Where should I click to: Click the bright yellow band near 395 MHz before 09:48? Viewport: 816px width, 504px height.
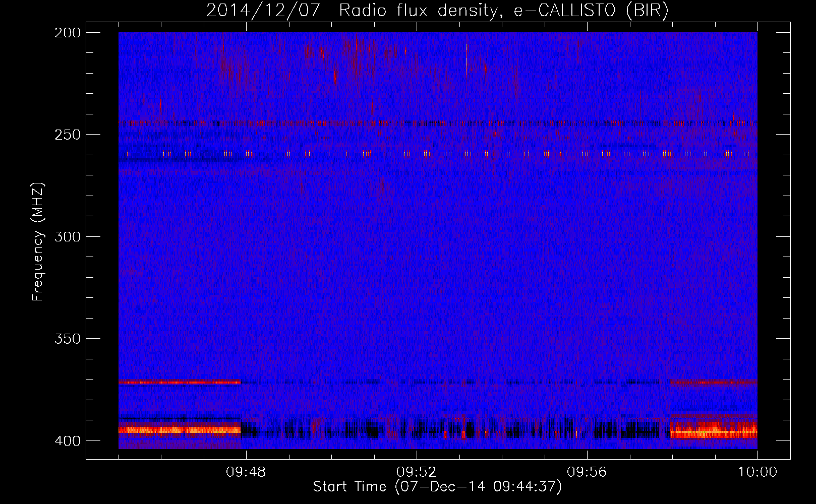tap(180, 430)
